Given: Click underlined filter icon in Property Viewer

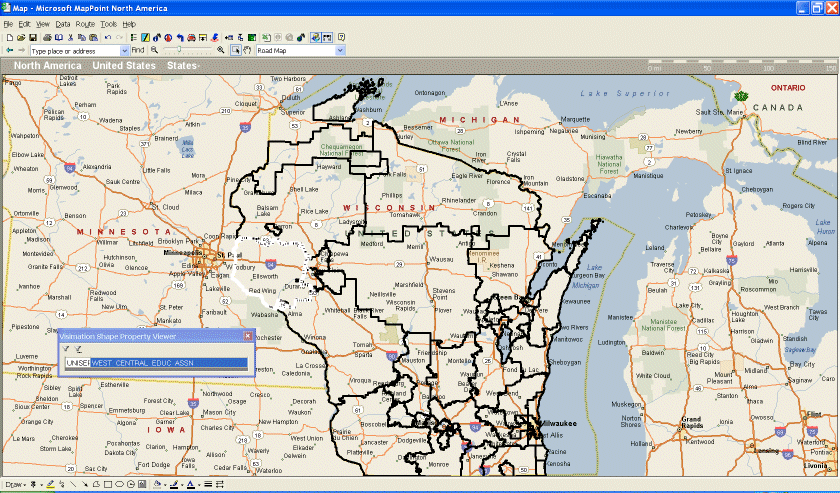Looking at the screenshot, I should pos(78,349).
